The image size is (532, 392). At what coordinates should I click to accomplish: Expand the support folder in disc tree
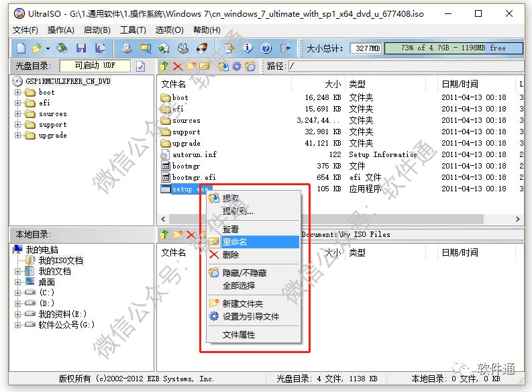(17, 125)
